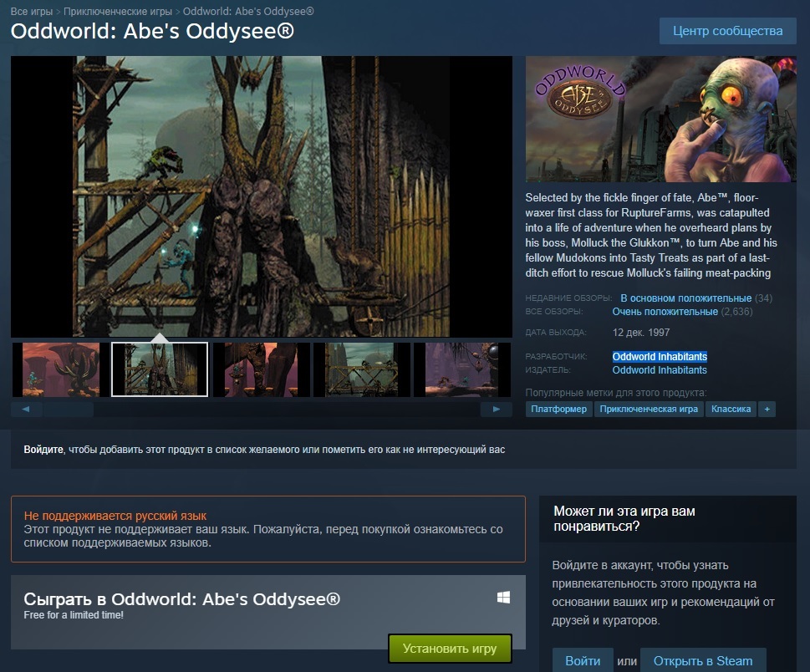Click the game description paragraph
Screen dimensions: 810x672
pyautogui.click(x=651, y=235)
